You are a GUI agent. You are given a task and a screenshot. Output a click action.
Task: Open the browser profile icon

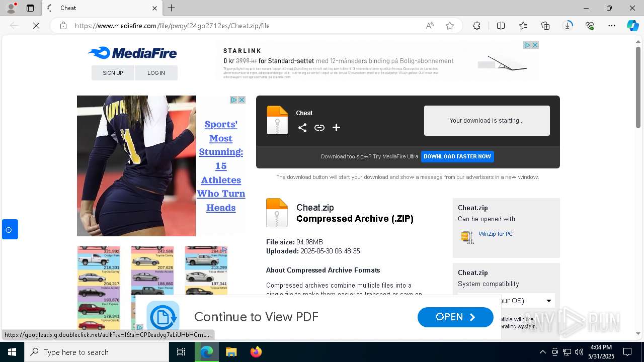point(11,8)
